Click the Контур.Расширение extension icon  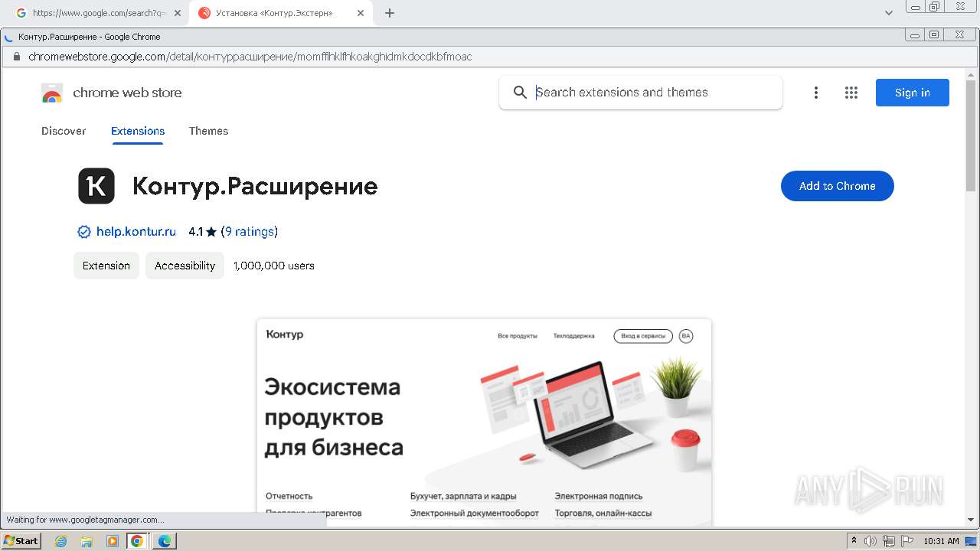[96, 186]
